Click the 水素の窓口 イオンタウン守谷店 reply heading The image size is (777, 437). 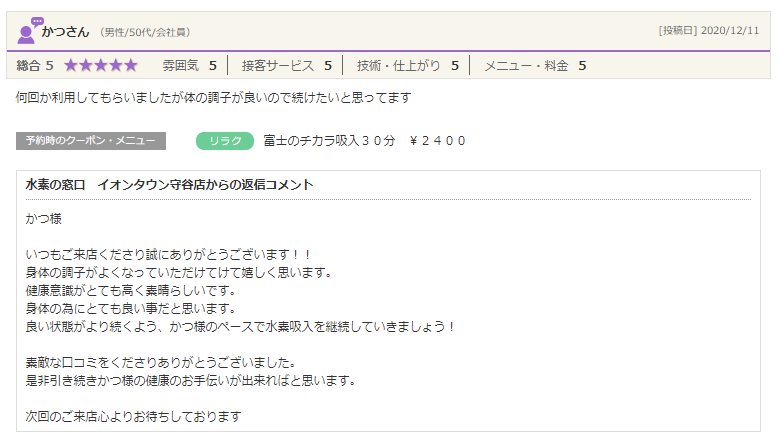click(x=169, y=185)
